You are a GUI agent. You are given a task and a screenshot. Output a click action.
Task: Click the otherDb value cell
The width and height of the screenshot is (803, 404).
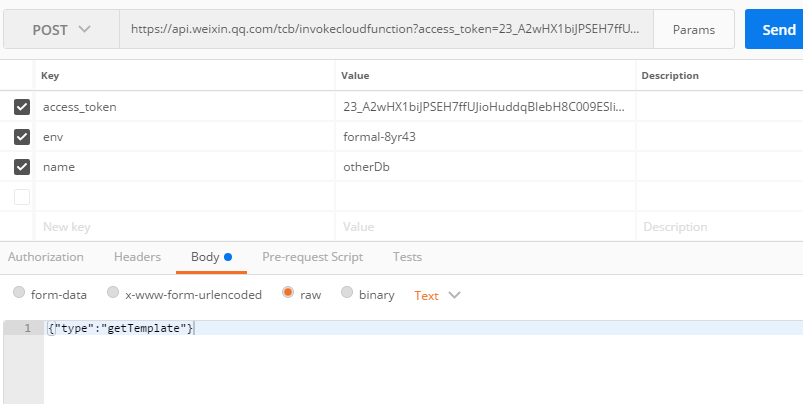(x=485, y=167)
